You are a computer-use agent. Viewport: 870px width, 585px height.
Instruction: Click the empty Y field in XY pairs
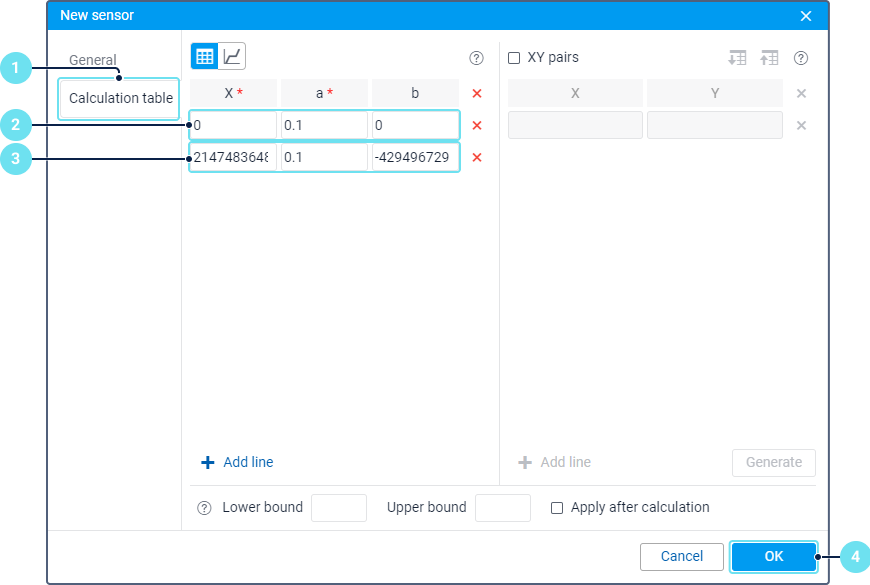(x=715, y=125)
